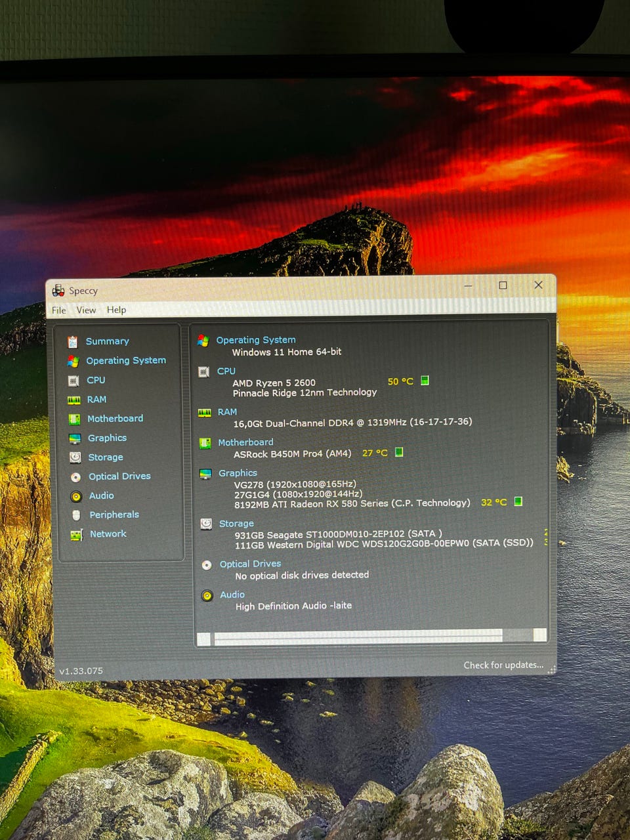The height and width of the screenshot is (840, 630).
Task: Click the disc icon beside Optical Drives heading
Action: pos(207,564)
